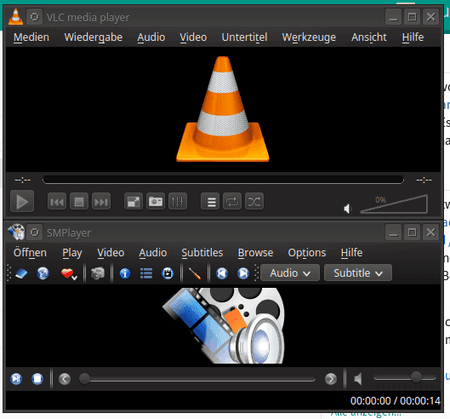450x419 pixels.
Task: Open the Wiedergabe menu in VLC
Action: coord(93,37)
